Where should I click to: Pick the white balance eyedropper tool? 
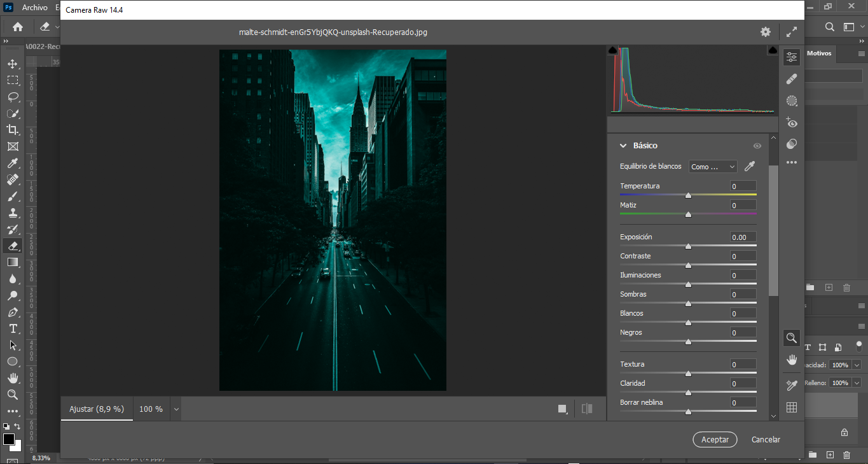(x=750, y=166)
